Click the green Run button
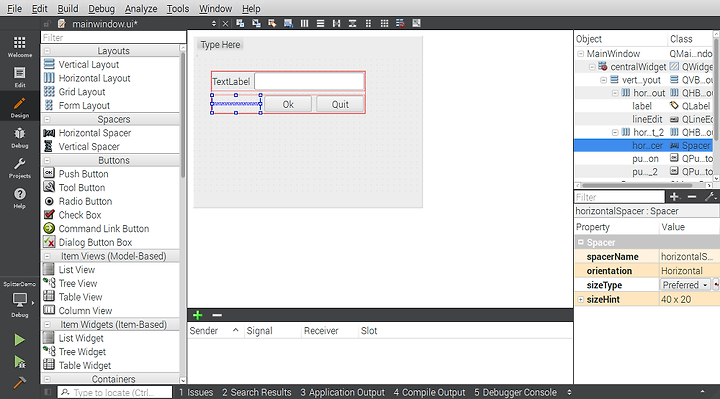 tap(19, 340)
